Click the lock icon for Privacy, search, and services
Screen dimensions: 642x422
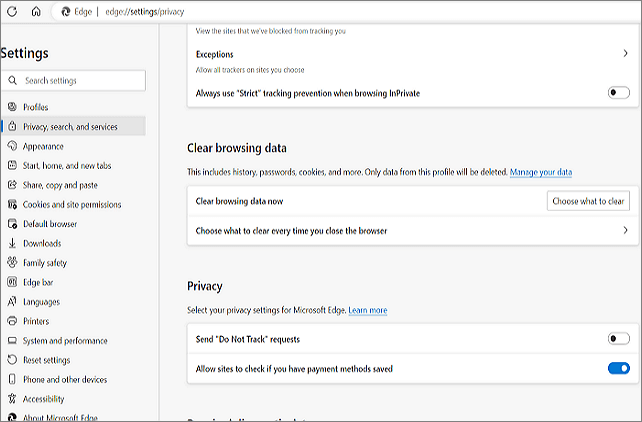pyautogui.click(x=12, y=126)
